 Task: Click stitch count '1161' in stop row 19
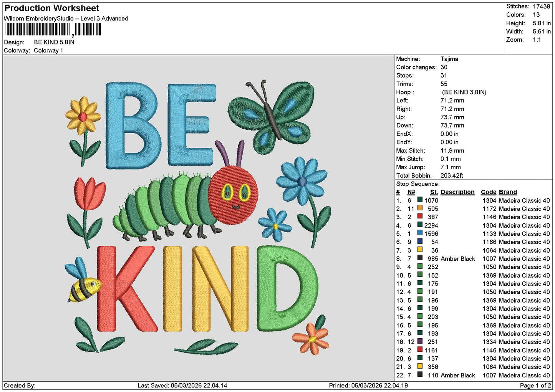pos(431,350)
